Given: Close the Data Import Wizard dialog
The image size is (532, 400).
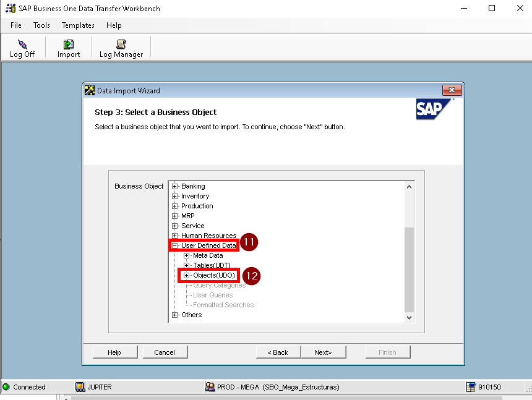Looking at the screenshot, I should [x=452, y=90].
